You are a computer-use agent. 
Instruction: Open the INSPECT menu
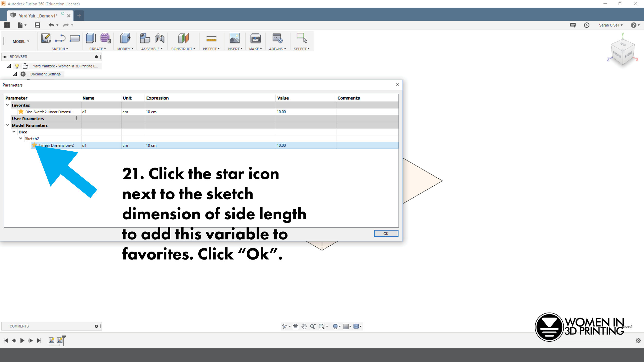[x=211, y=49]
